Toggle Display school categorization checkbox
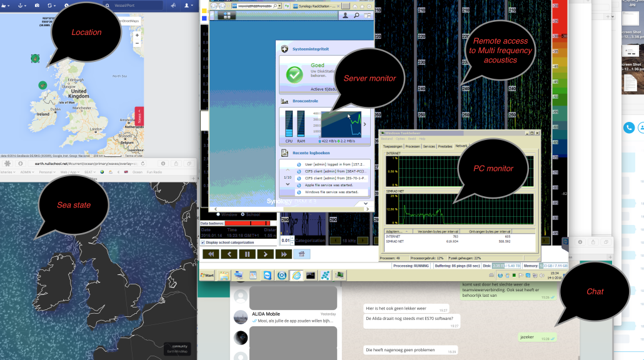Image resolution: width=644 pixels, height=360 pixels. point(203,242)
